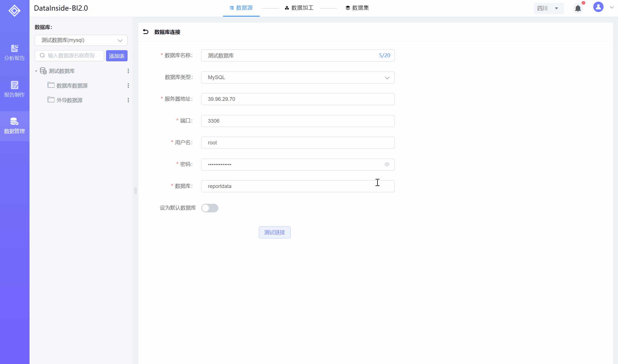Click the 添加表 button
The width and height of the screenshot is (618, 364).
(x=117, y=56)
